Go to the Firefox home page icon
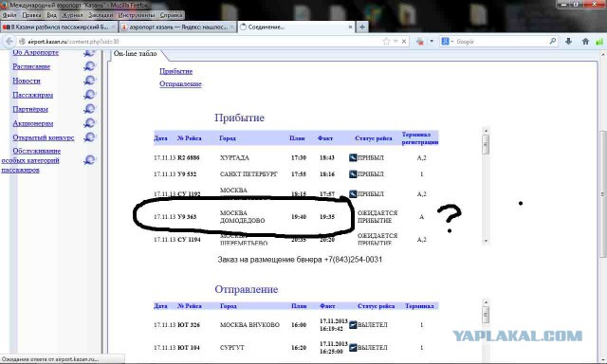Viewport: 607px width, 364px height. tap(585, 42)
